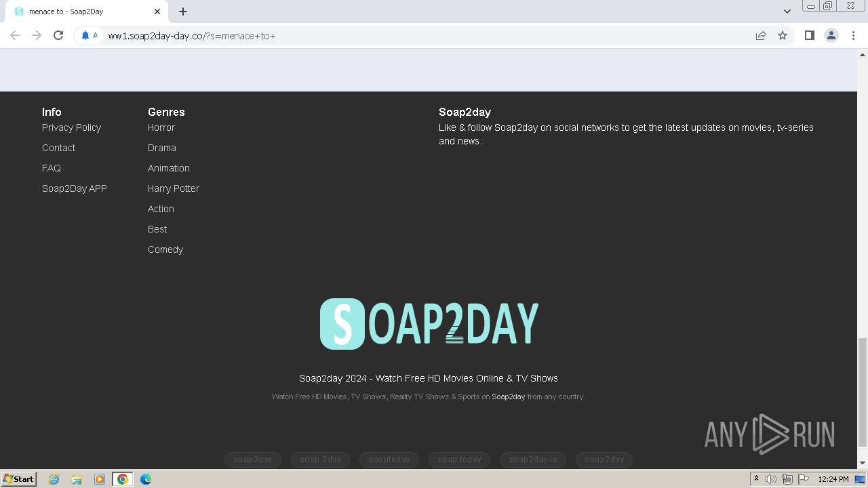Browse the Action genre
The width and height of the screenshot is (868, 488).
(161, 209)
